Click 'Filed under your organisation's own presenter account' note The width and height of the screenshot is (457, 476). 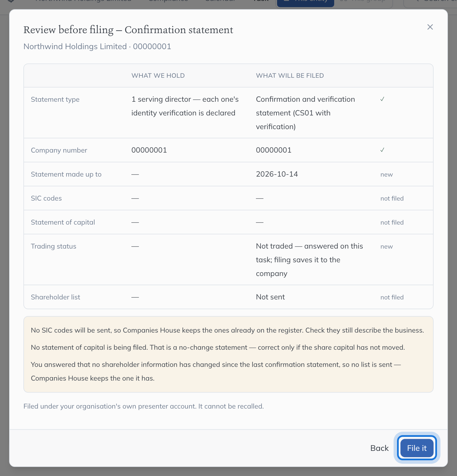point(144,406)
